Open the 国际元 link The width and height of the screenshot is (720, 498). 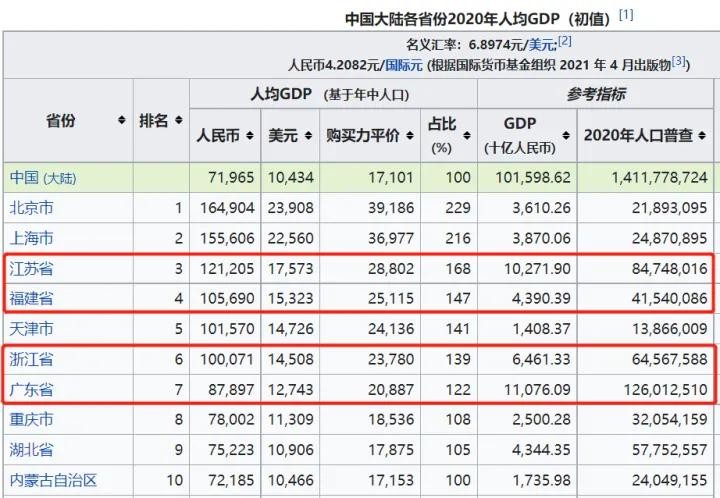click(403, 65)
